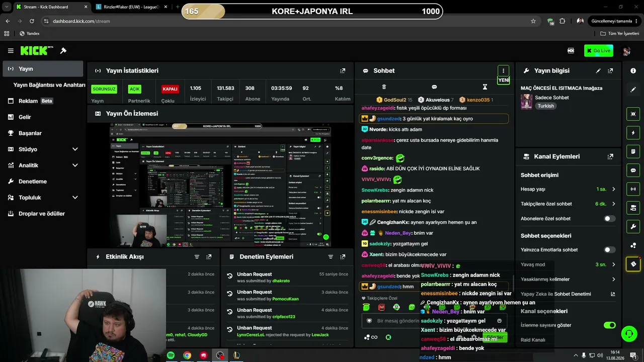Open League of Legends from the taskbar
The width and height of the screenshot is (644, 362).
236,355
